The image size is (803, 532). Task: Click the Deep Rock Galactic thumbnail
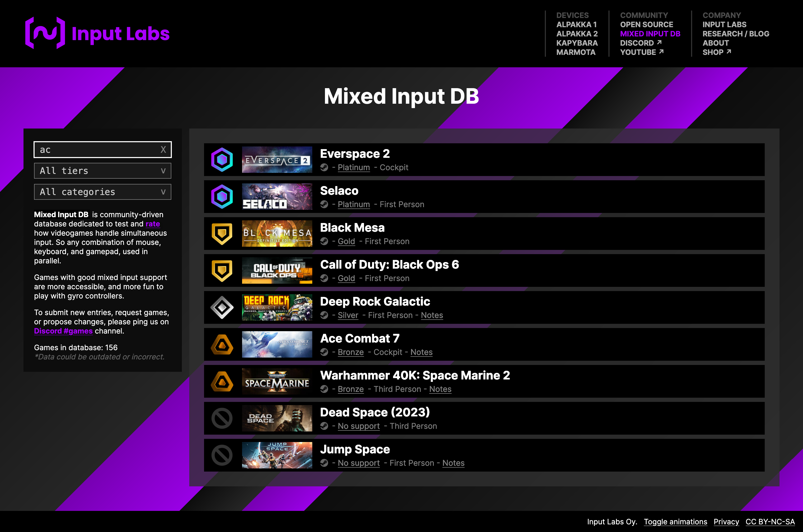pyautogui.click(x=277, y=307)
